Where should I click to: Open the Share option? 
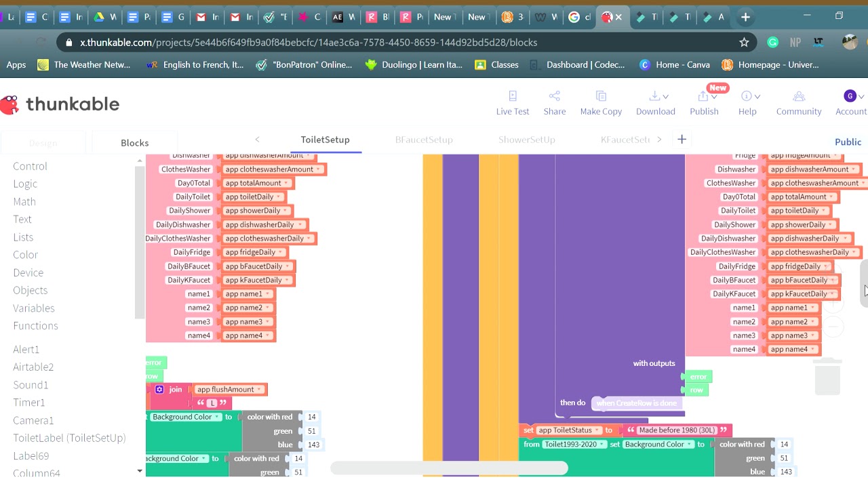(x=554, y=103)
